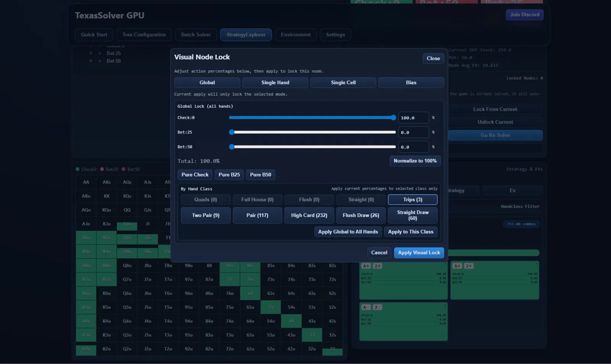Click the Bet:50 percentage slider
Screen dimensions: 611x364
pyautogui.click(x=312, y=147)
